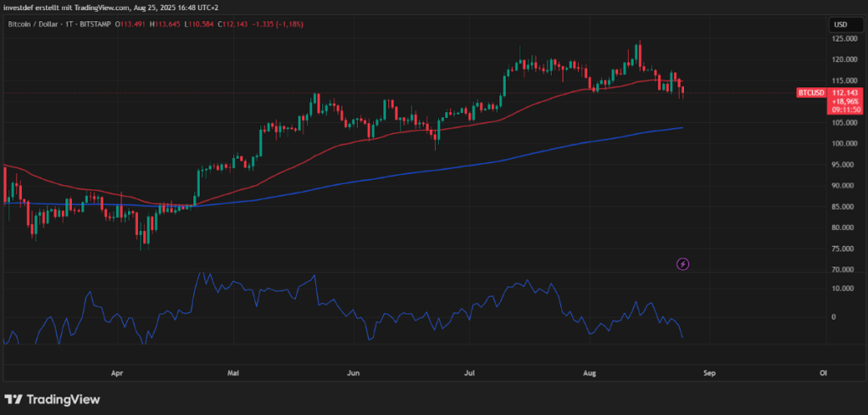The height and width of the screenshot is (415, 868).
Task: Select the Mai label on time axis
Action: [235, 372]
